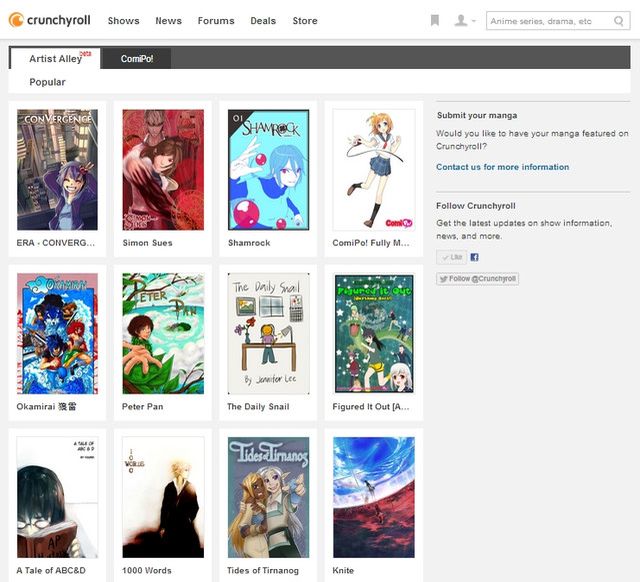
Task: Open the Peter Pan cover
Action: 163,333
